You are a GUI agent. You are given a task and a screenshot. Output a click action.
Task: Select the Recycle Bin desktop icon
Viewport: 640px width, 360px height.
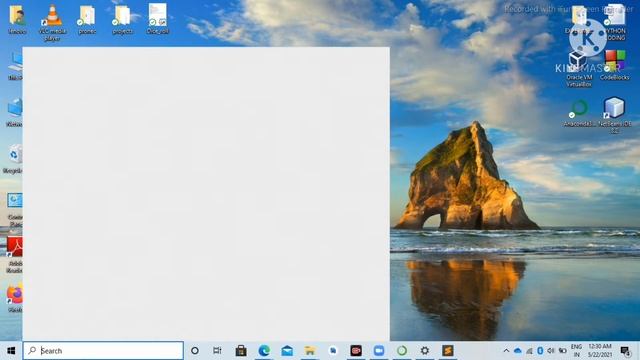click(x=14, y=158)
